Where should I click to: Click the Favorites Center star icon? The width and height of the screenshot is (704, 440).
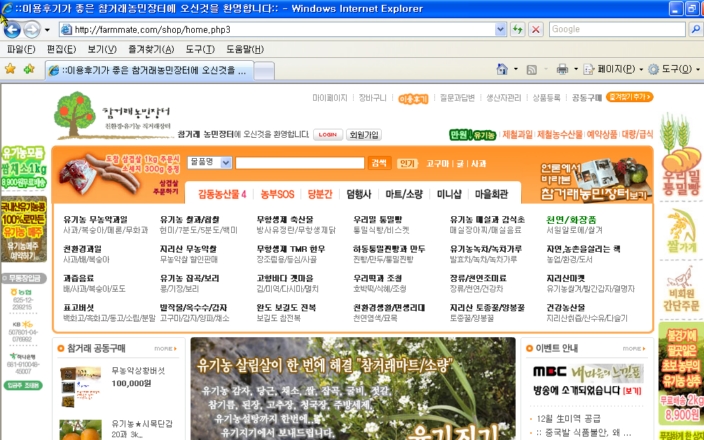pyautogui.click(x=10, y=69)
